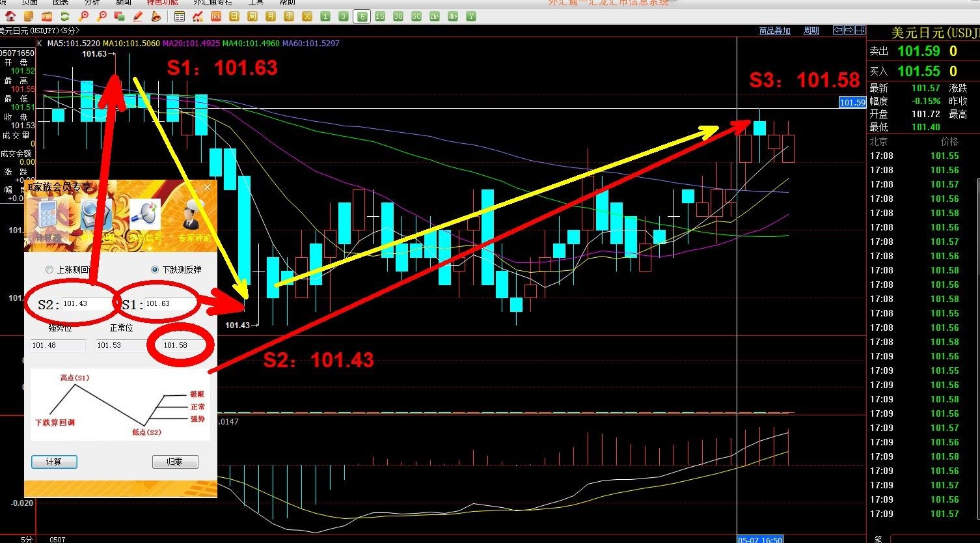Screen dimensions: 980x543
Task: Select the red pencil drawing tool
Action: click(138, 16)
